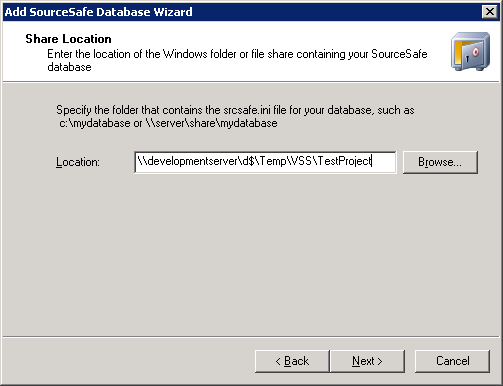Go to the Next wizard step
Viewport: 503px width, 386px height.
pos(367,361)
